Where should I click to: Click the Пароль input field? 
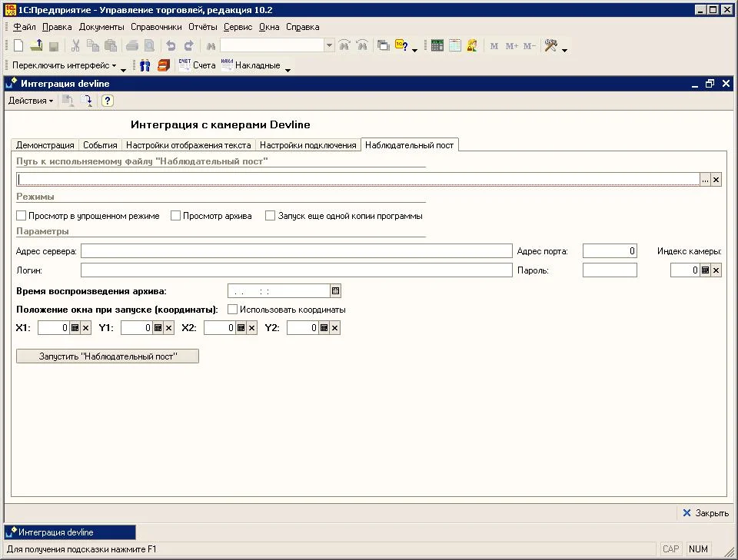point(610,270)
